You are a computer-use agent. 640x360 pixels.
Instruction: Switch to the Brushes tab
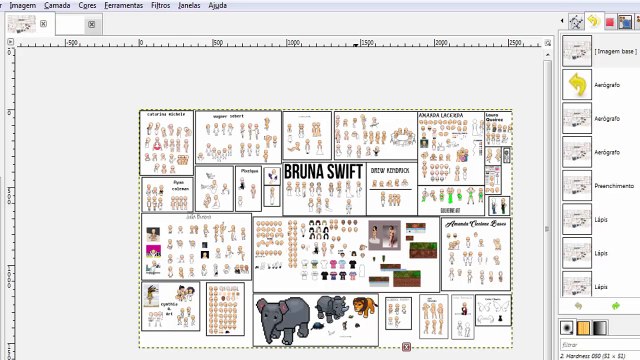click(567, 327)
